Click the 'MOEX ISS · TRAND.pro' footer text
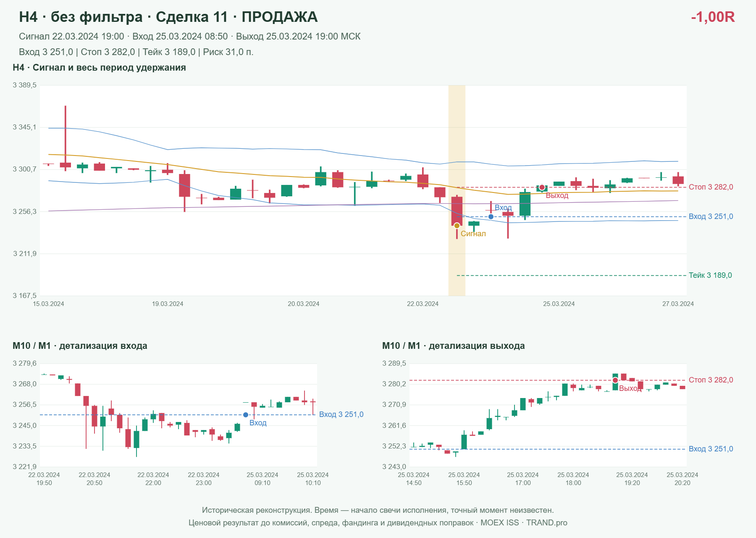This screenshot has height=538, width=756. pos(524,523)
